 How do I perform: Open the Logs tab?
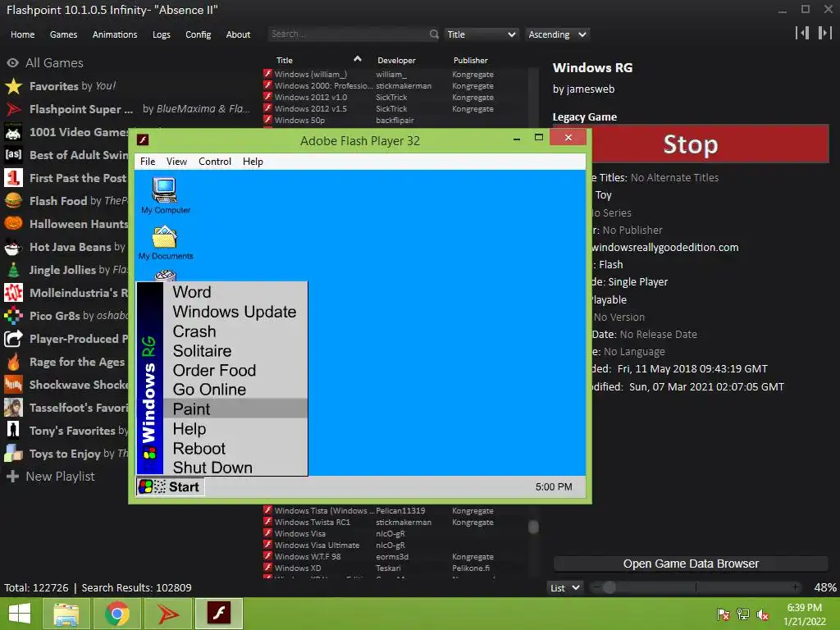[x=162, y=34]
